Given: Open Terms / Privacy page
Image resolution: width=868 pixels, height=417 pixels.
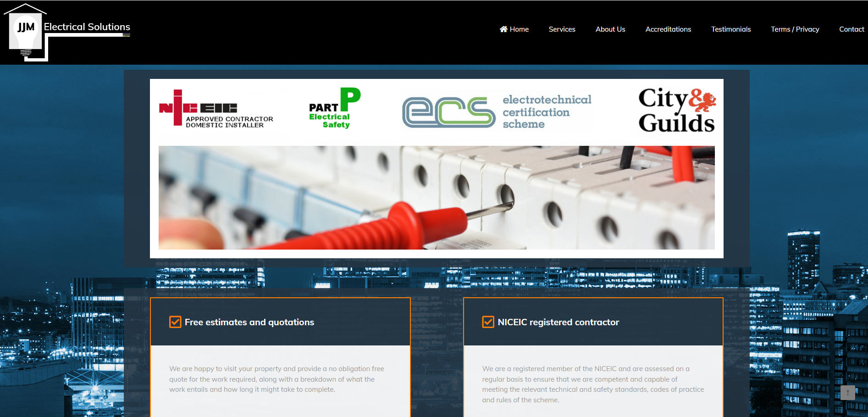Looking at the screenshot, I should pyautogui.click(x=795, y=29).
